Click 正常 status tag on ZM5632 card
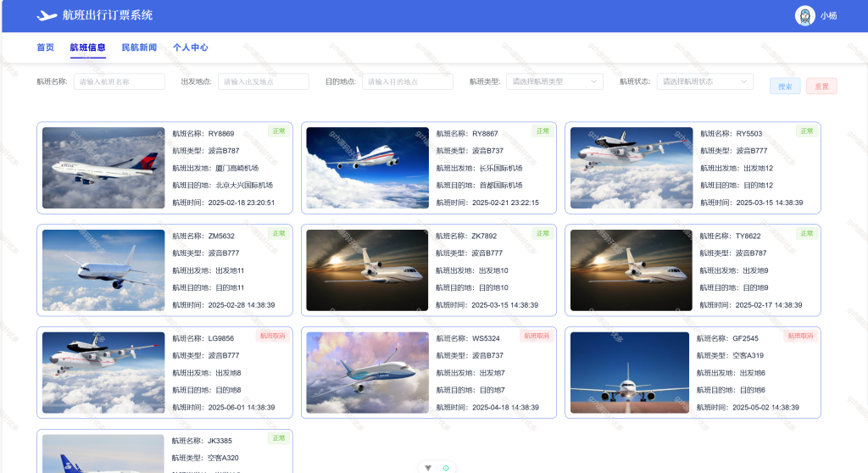This screenshot has height=473, width=868. (x=279, y=234)
